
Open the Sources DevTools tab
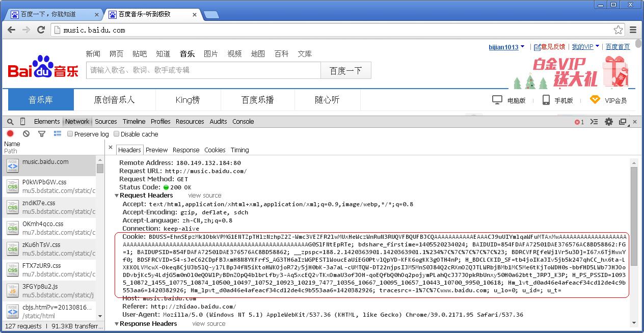click(106, 122)
